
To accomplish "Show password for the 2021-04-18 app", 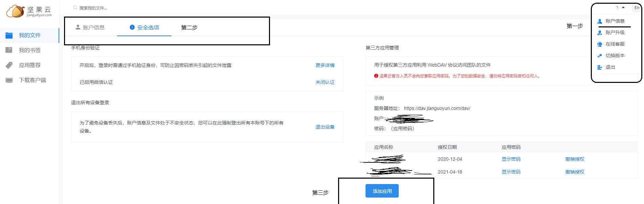I will coord(511,172).
